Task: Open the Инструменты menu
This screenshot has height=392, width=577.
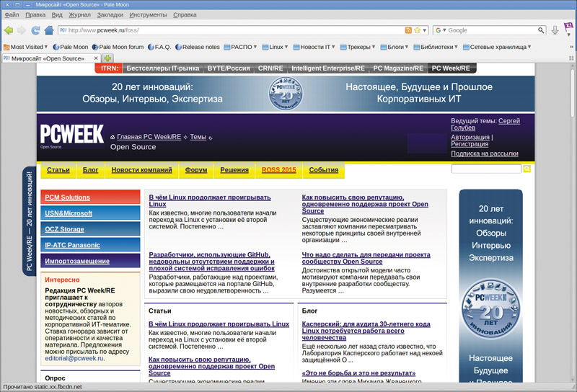Action: point(148,14)
